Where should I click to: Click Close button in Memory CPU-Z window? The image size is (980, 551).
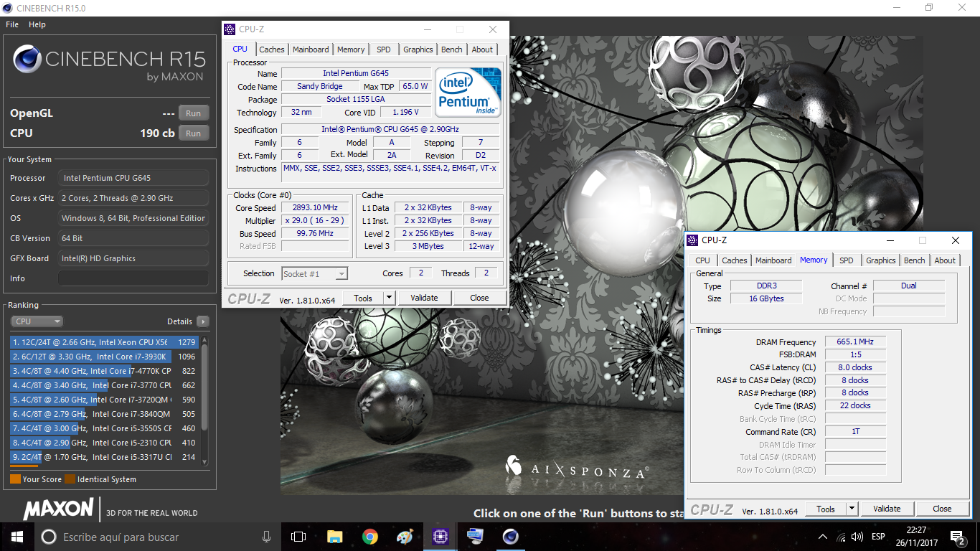pyautogui.click(x=942, y=509)
